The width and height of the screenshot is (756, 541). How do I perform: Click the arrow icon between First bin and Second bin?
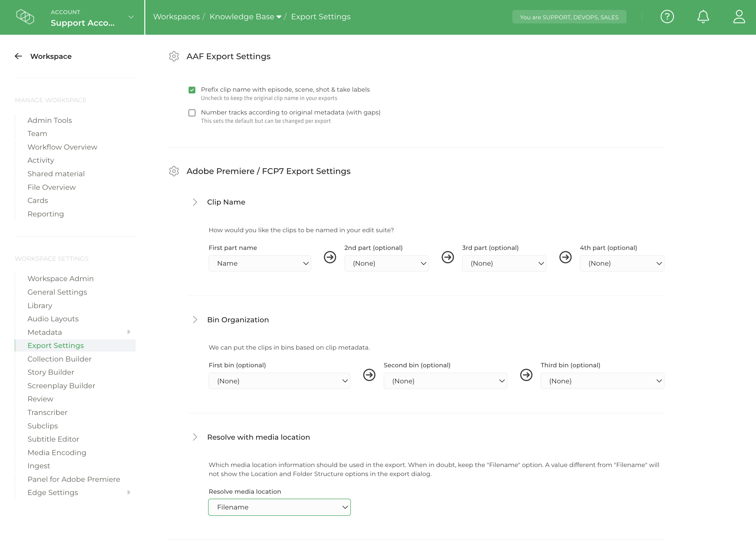pyautogui.click(x=369, y=375)
